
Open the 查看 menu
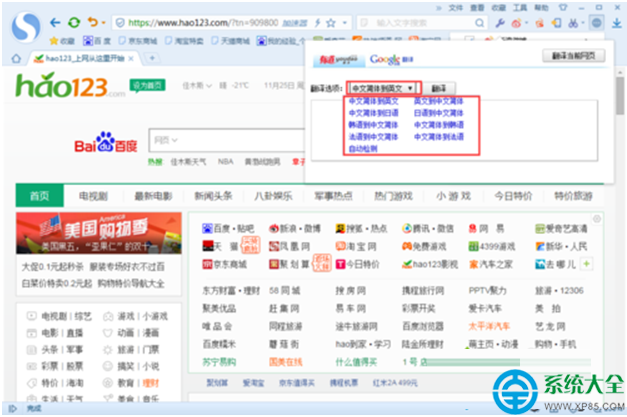[477, 8]
